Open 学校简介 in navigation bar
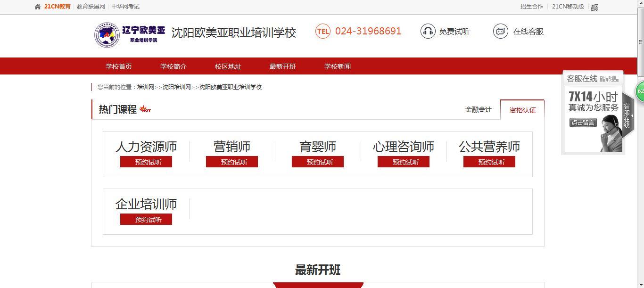This screenshot has width=644, height=288. pos(173,66)
